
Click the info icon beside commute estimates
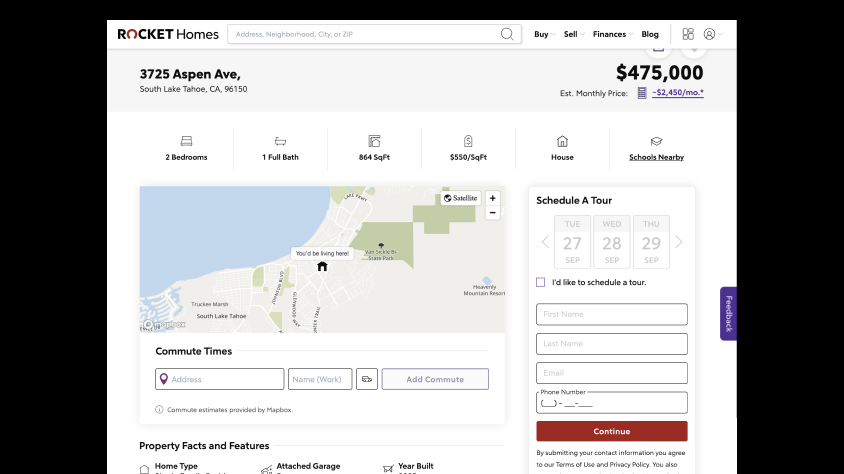pyautogui.click(x=159, y=409)
